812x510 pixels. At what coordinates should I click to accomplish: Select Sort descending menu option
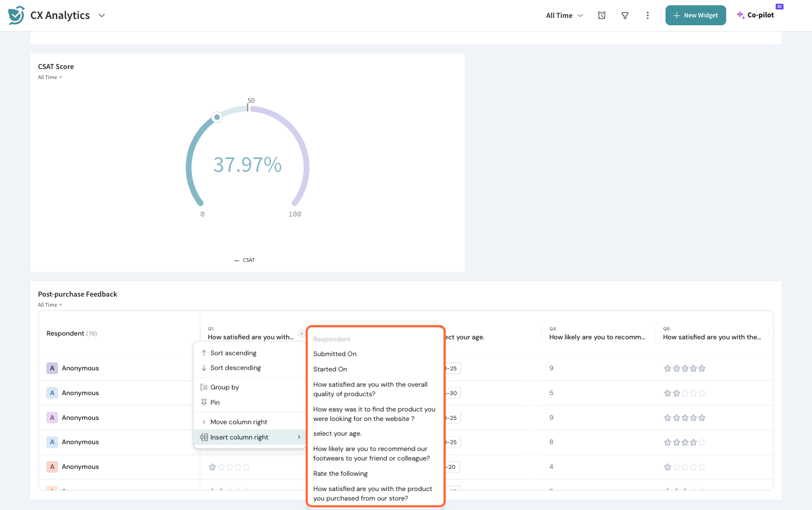tap(235, 368)
